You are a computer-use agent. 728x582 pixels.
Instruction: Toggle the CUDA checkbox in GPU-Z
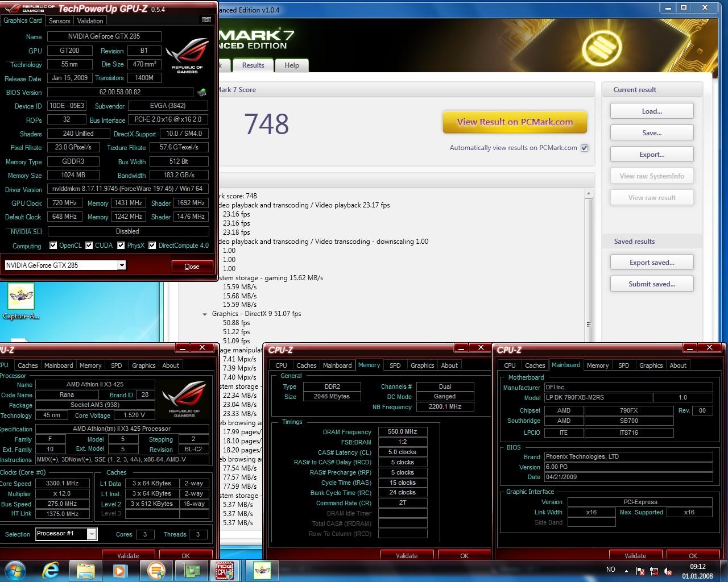pyautogui.click(x=89, y=246)
